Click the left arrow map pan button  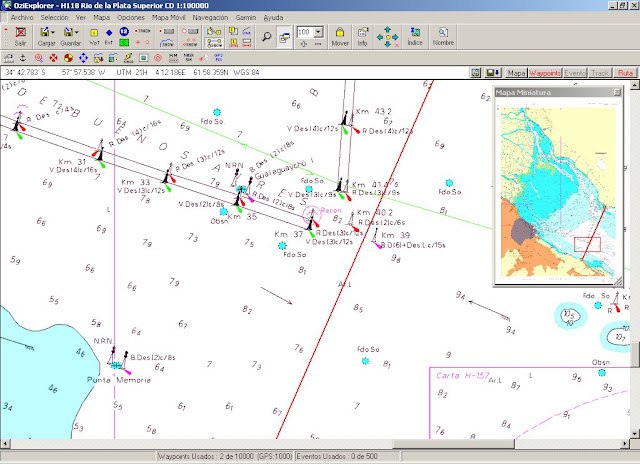(x=380, y=37)
